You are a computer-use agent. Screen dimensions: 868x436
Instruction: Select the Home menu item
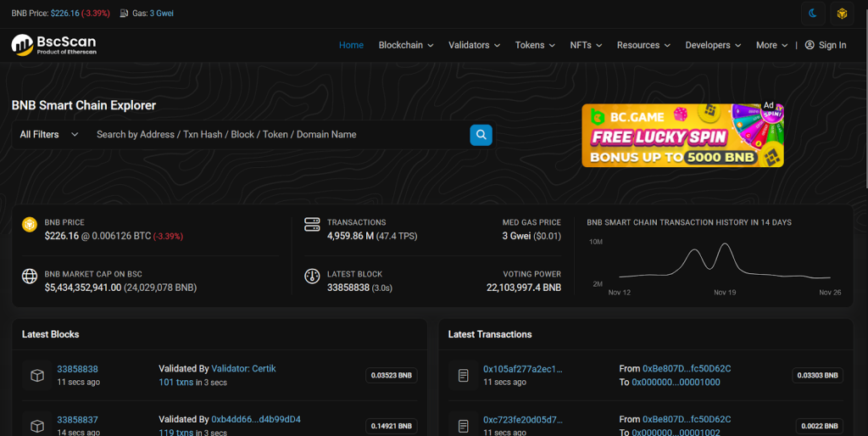(x=351, y=45)
